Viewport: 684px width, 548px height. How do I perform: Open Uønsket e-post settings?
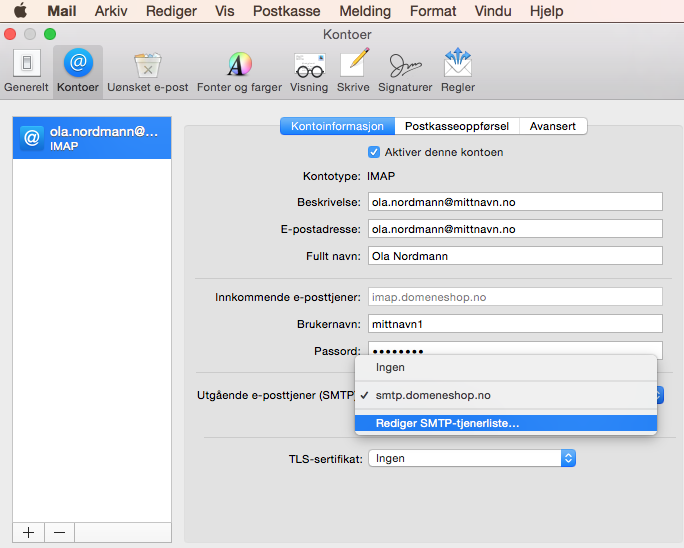(x=148, y=70)
